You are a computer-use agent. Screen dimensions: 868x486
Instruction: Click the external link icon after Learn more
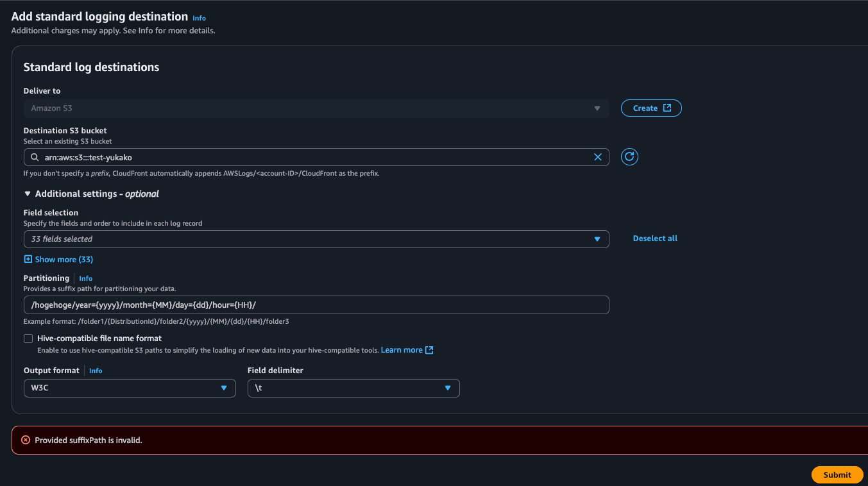429,350
